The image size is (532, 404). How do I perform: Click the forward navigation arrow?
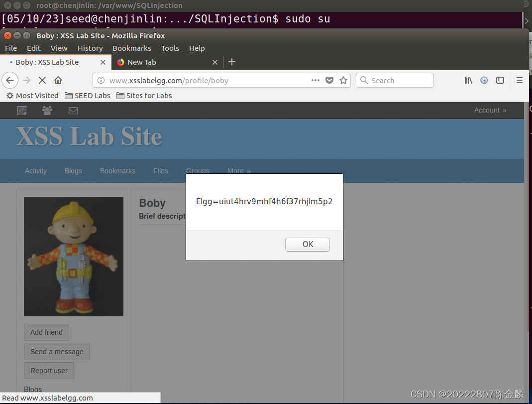point(26,81)
